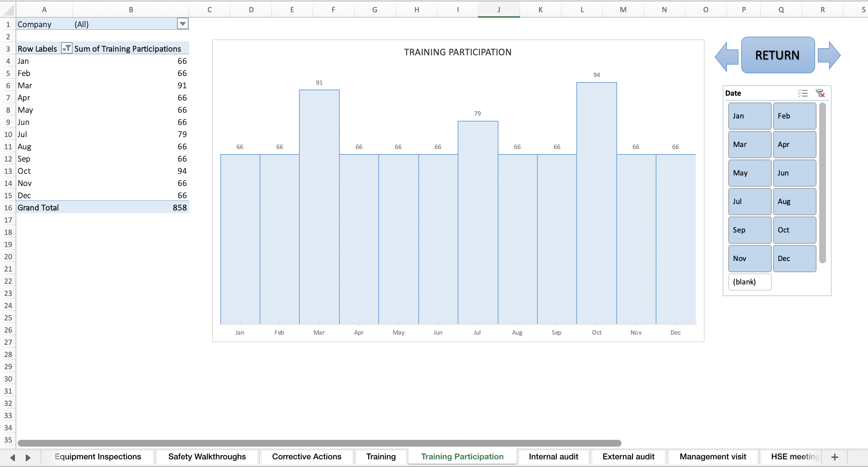Click the RETURN button
The width and height of the screenshot is (868, 467).
tap(777, 55)
